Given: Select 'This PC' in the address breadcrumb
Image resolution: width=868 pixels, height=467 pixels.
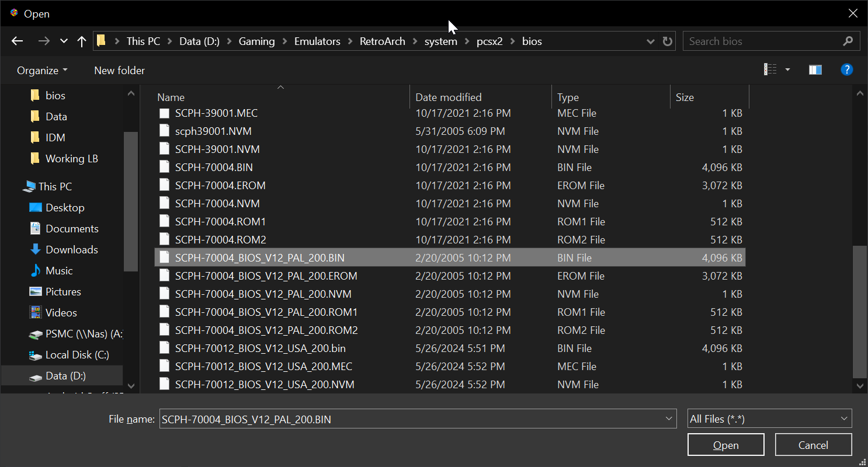Looking at the screenshot, I should (x=143, y=41).
